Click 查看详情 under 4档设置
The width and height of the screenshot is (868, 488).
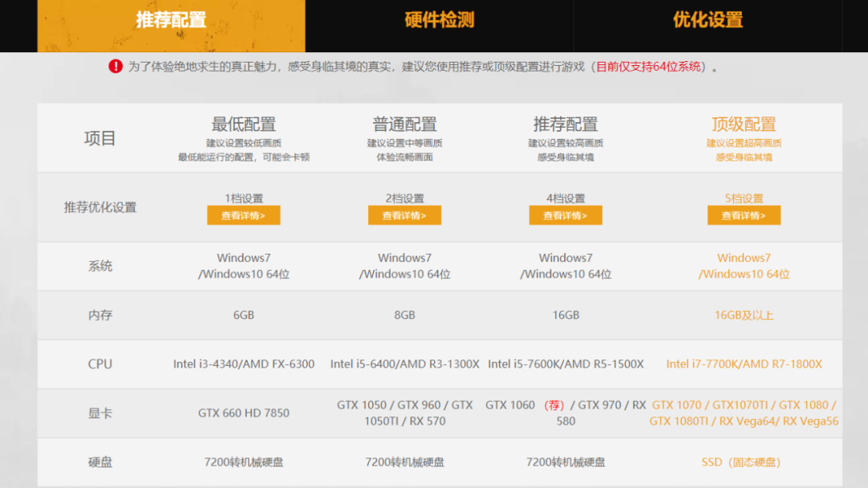[x=566, y=215]
